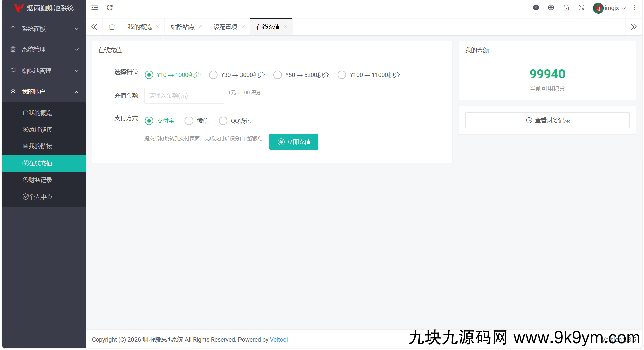This screenshot has height=350, width=644.
Task: Click the 烟雨蜘蛛池系统 logo
Action: 44,8
